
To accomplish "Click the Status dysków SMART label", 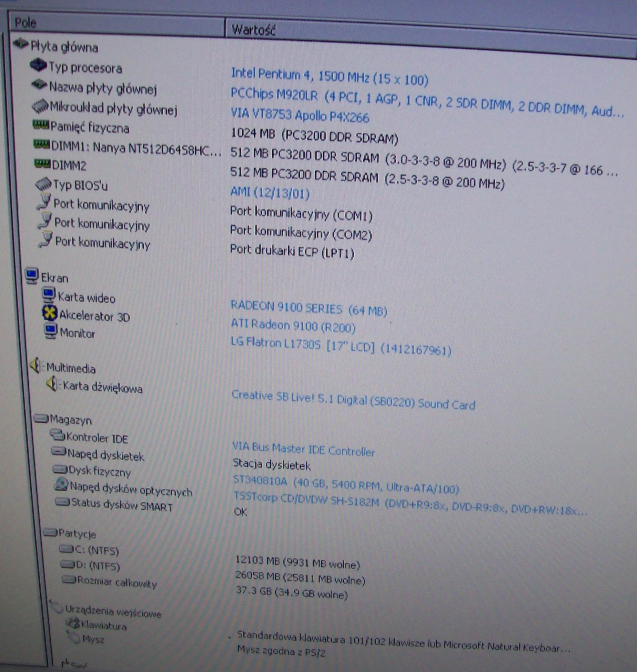I will click(122, 504).
